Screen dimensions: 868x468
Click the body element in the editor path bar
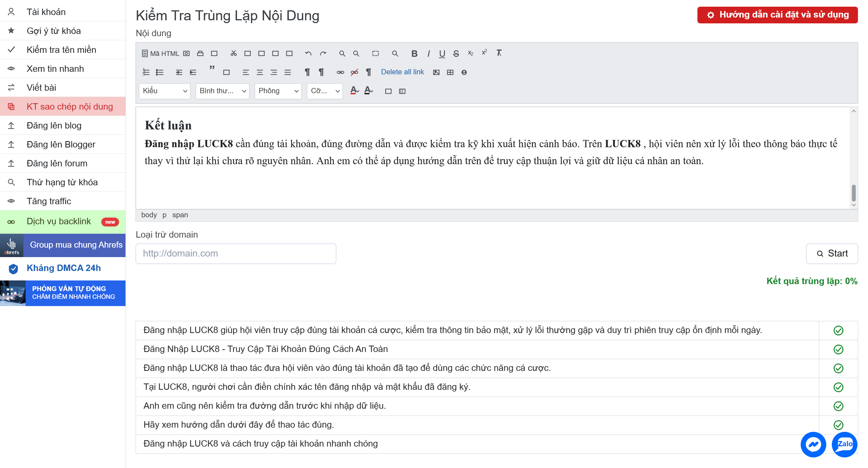point(149,215)
